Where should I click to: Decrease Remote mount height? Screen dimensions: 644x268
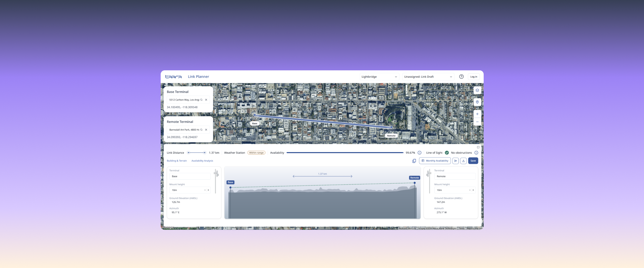click(470, 190)
